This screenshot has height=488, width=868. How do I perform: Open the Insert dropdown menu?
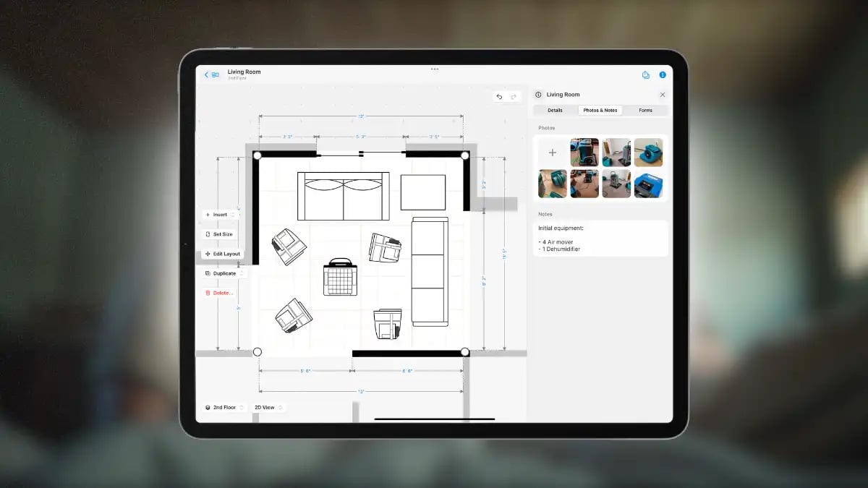pyautogui.click(x=220, y=215)
